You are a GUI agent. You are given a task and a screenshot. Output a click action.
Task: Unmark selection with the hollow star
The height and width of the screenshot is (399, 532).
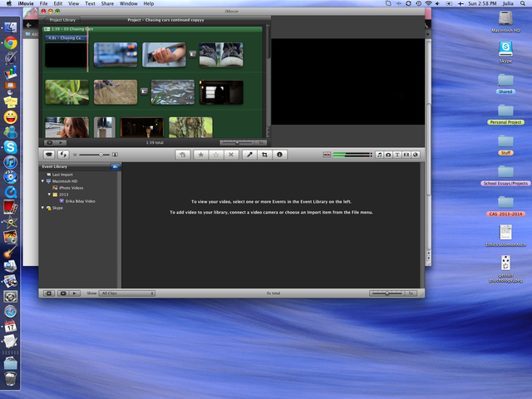point(216,155)
